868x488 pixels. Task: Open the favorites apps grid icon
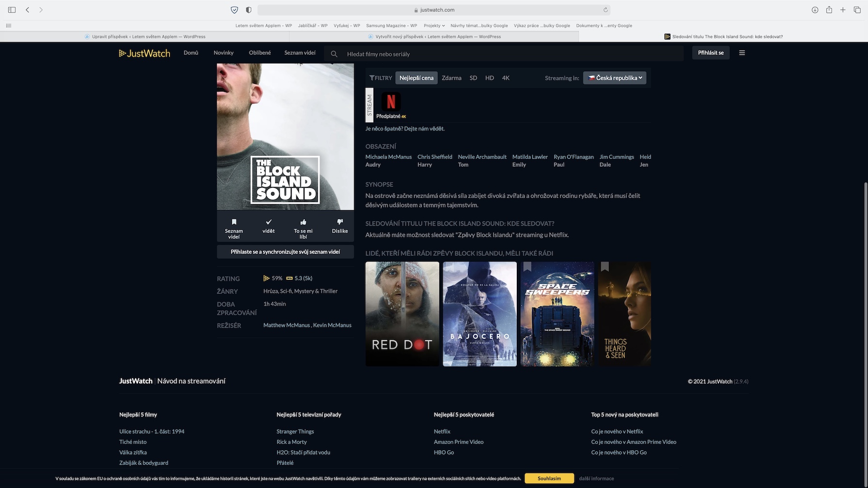pos(8,26)
